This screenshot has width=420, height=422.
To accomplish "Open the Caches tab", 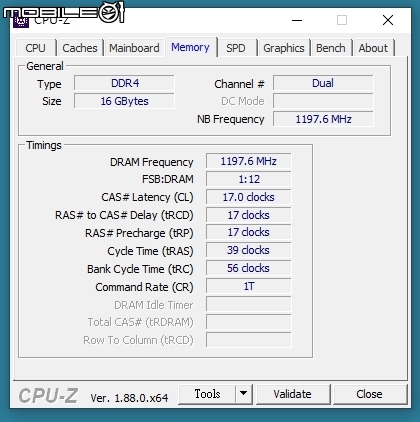I will click(x=80, y=48).
